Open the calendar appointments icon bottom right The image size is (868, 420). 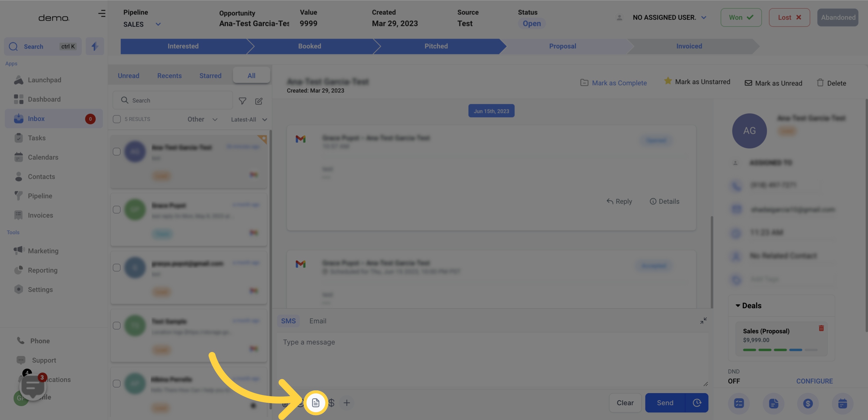click(x=842, y=403)
